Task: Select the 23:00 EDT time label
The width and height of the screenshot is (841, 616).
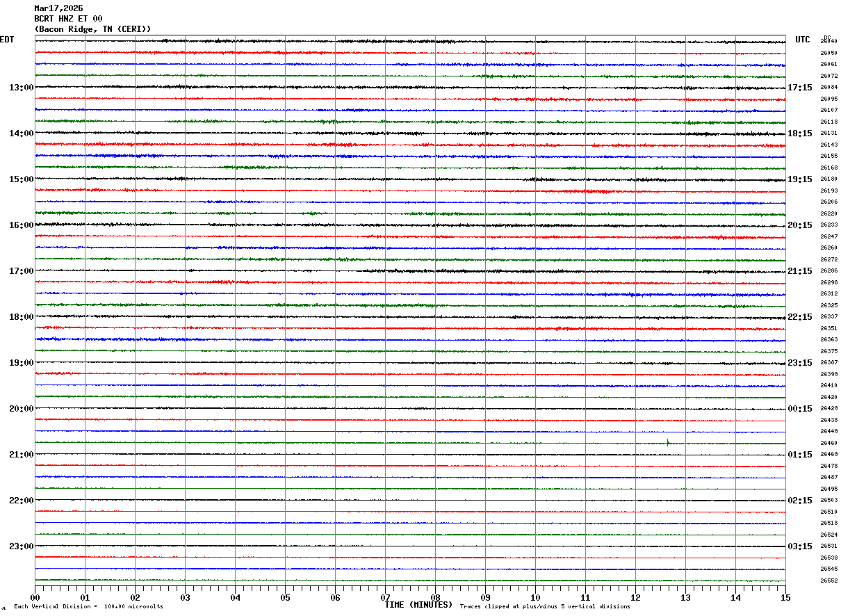Action: pos(22,546)
